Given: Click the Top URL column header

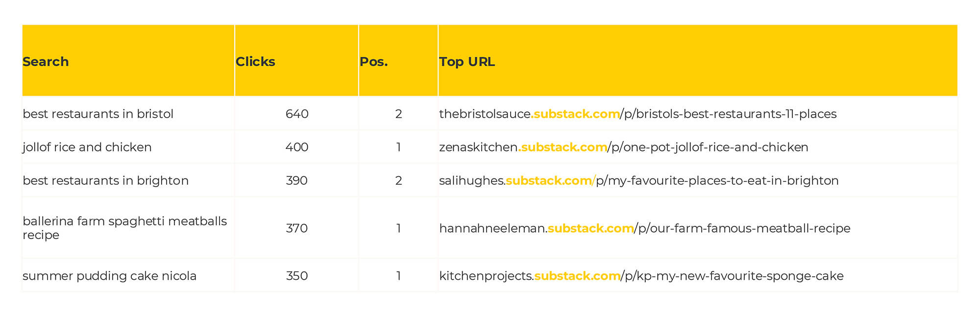Looking at the screenshot, I should (467, 62).
